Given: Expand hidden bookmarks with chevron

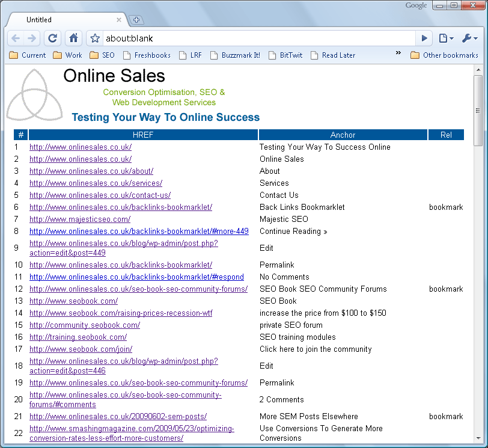Looking at the screenshot, I should pyautogui.click(x=398, y=53).
